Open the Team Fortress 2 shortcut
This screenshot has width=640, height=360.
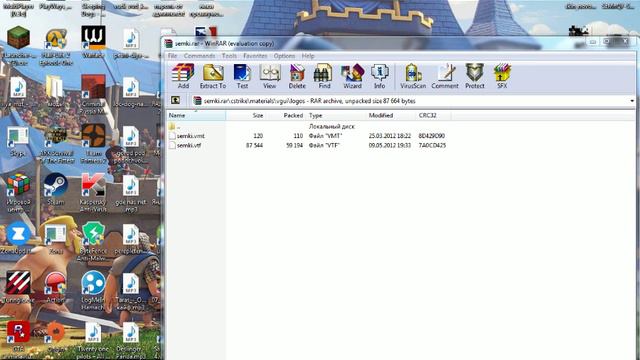93,143
